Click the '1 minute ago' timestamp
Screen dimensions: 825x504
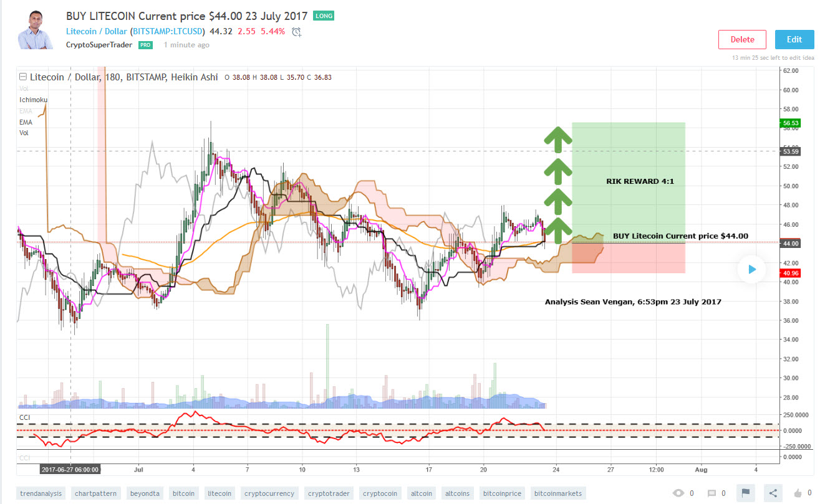point(186,45)
